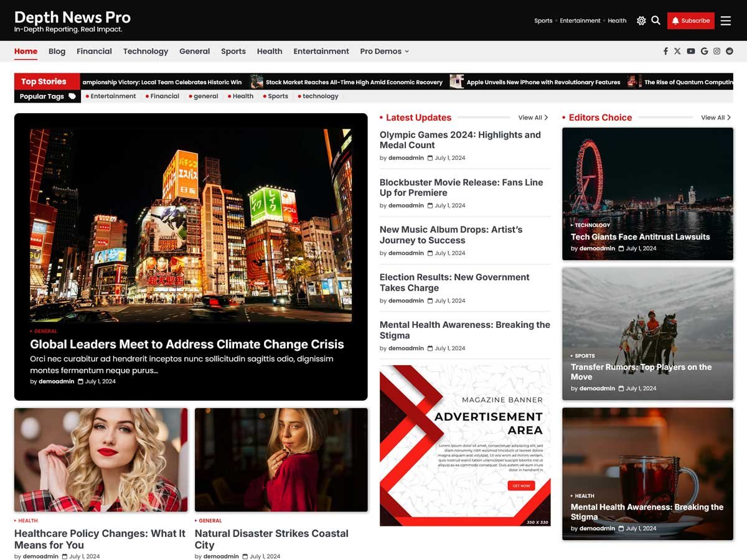747x560 pixels.
Task: Open the Financial menu item
Action: [x=94, y=51]
